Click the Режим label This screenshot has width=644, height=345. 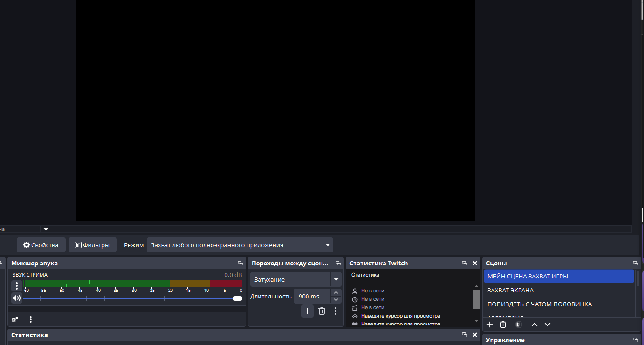[134, 245]
